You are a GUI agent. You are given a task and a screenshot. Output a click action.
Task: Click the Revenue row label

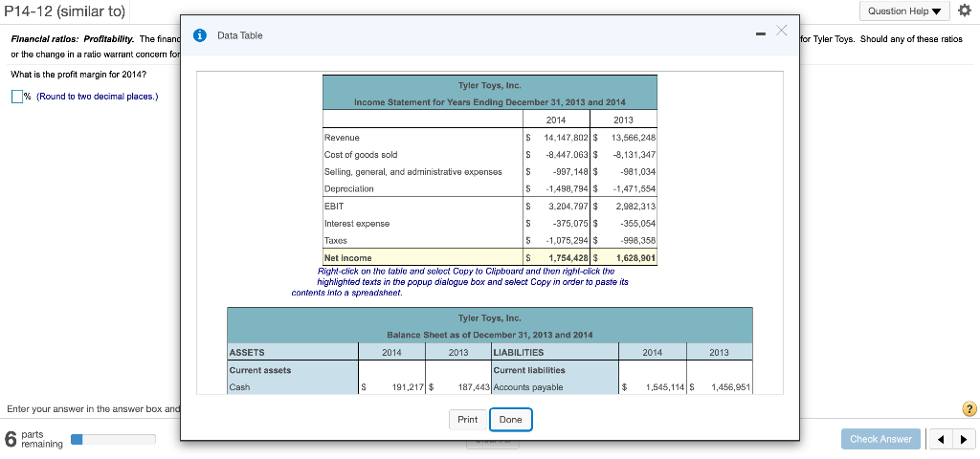click(x=342, y=138)
